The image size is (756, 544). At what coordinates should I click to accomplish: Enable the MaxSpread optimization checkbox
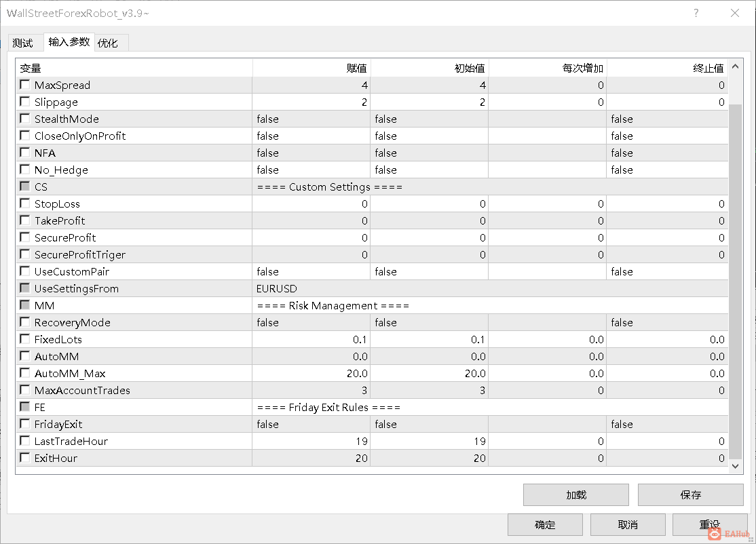[24, 85]
